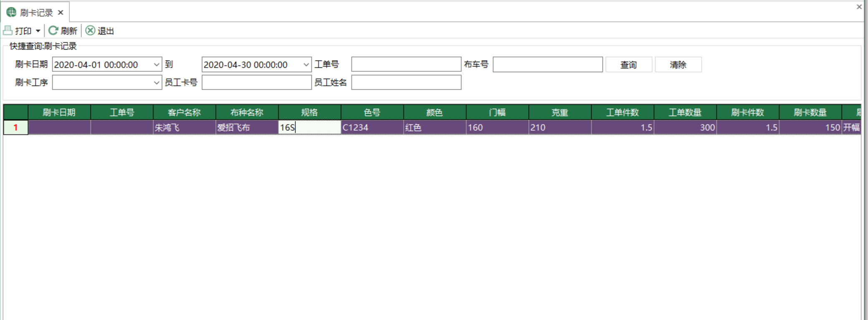Click the 查询 button
This screenshot has height=320, width=868.
point(628,65)
